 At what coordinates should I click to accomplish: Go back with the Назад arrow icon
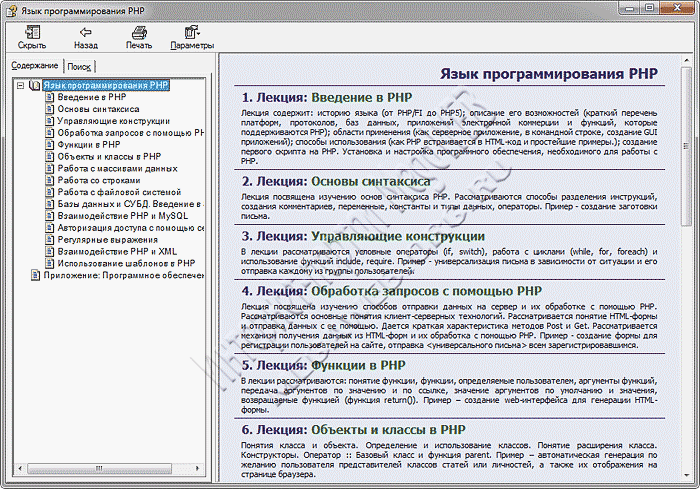[x=85, y=32]
